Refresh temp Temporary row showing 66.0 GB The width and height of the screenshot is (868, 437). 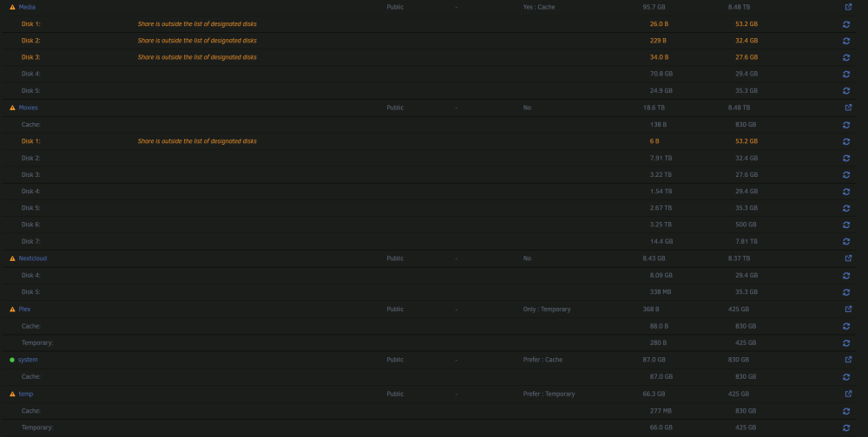845,427
